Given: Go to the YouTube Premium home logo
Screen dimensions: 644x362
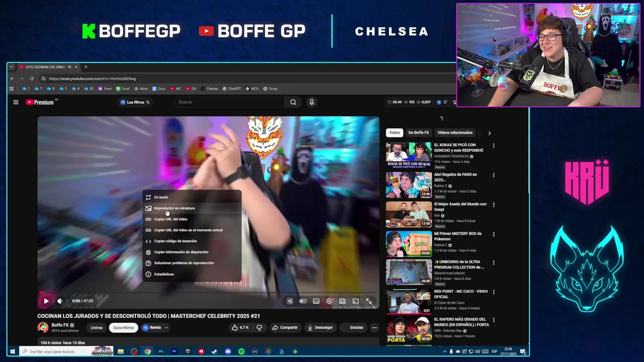Looking at the screenshot, I should click(40, 102).
